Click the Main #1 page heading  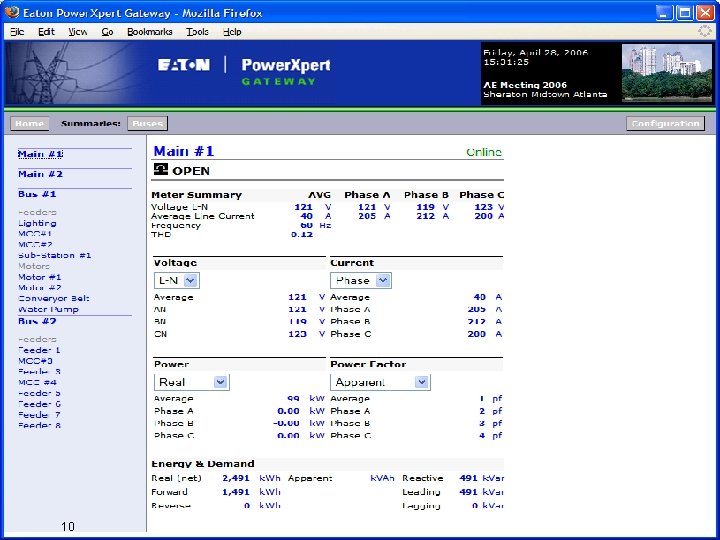pos(184,151)
